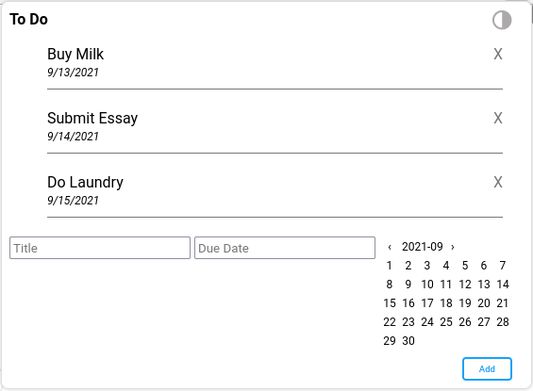Screen dimensions: 533x391
Task: Remove the Submit Essay item
Action: (x=498, y=118)
